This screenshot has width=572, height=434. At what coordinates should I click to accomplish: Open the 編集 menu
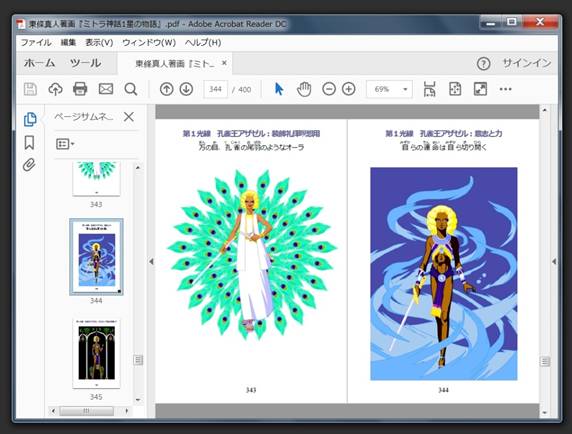(x=68, y=43)
